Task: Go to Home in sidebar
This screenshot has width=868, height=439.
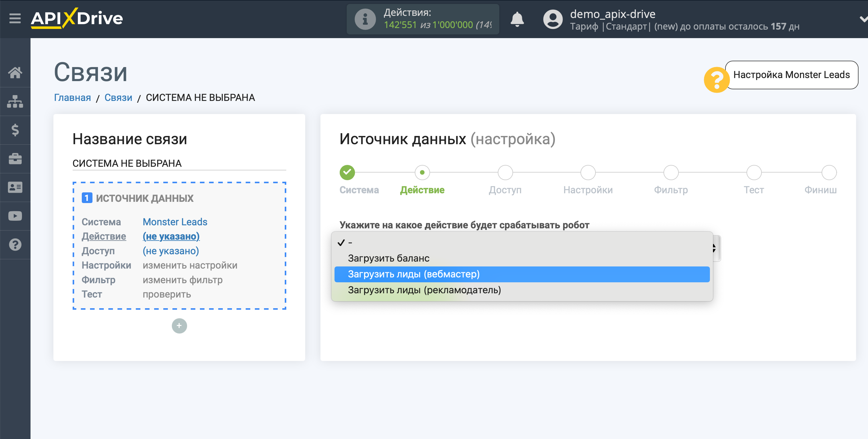Action: click(15, 72)
